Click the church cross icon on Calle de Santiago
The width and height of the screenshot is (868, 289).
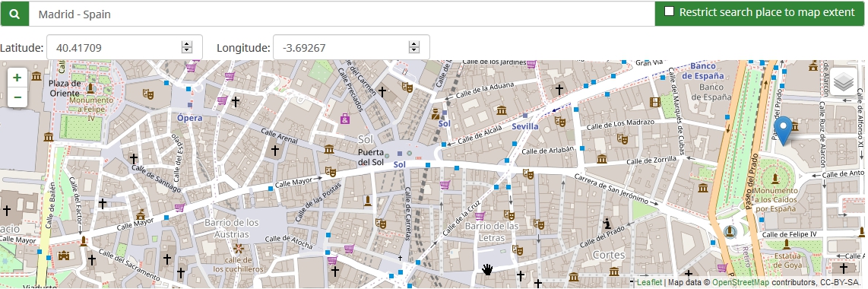point(133,159)
